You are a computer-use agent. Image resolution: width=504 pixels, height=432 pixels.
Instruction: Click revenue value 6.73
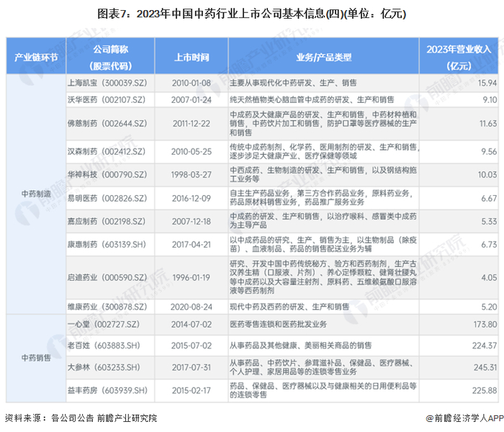coord(489,245)
